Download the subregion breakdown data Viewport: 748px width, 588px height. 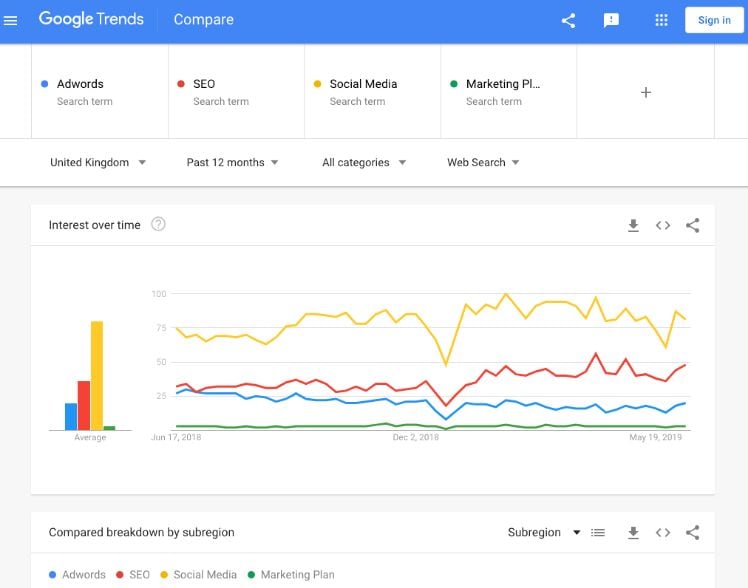633,532
